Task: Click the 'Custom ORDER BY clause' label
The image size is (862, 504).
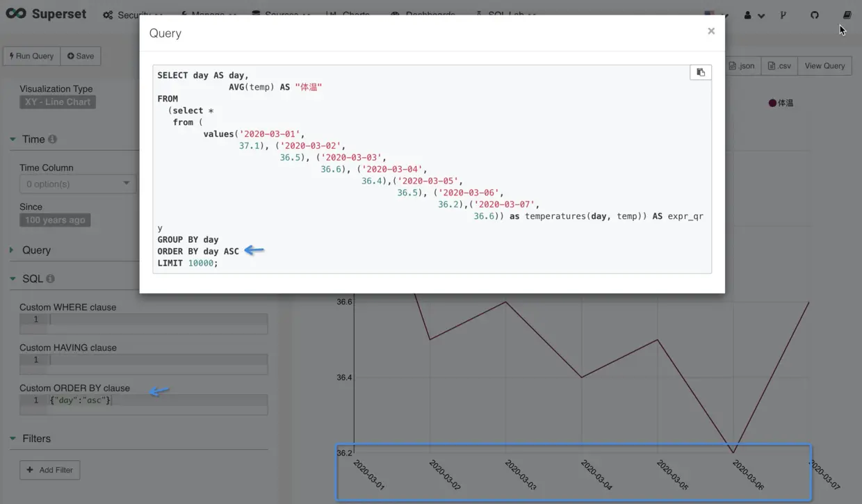Action: click(x=74, y=388)
